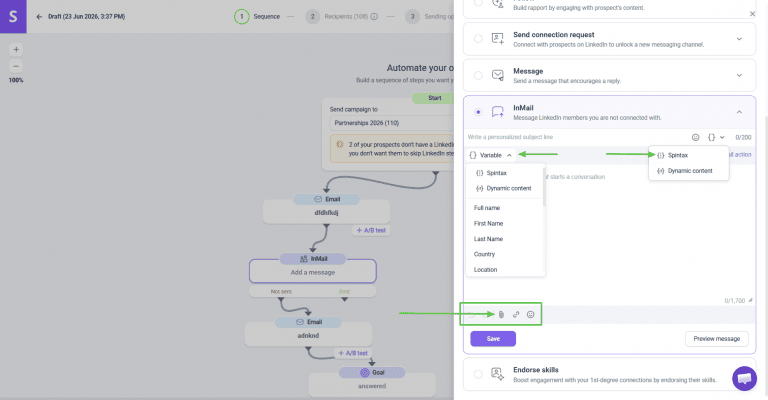Click the Recipients info icon
This screenshot has height=400, width=768.
(374, 17)
